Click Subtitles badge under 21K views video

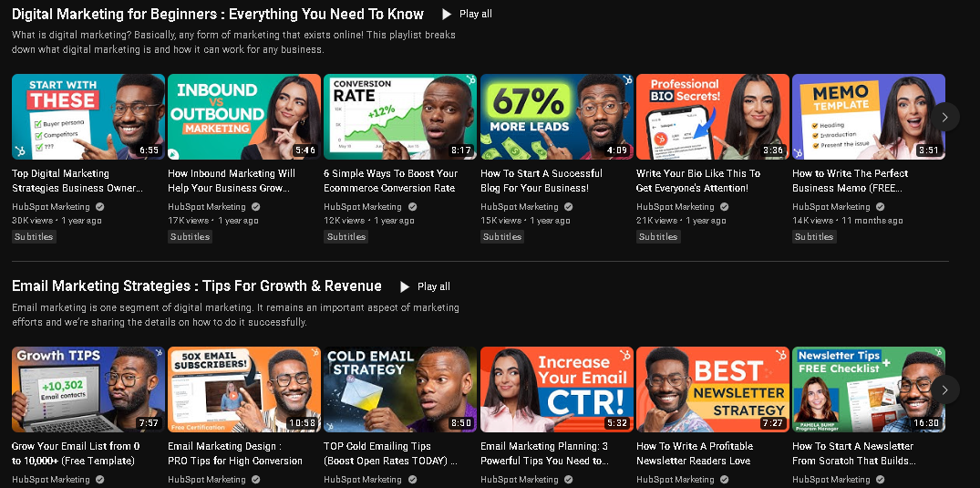(658, 236)
